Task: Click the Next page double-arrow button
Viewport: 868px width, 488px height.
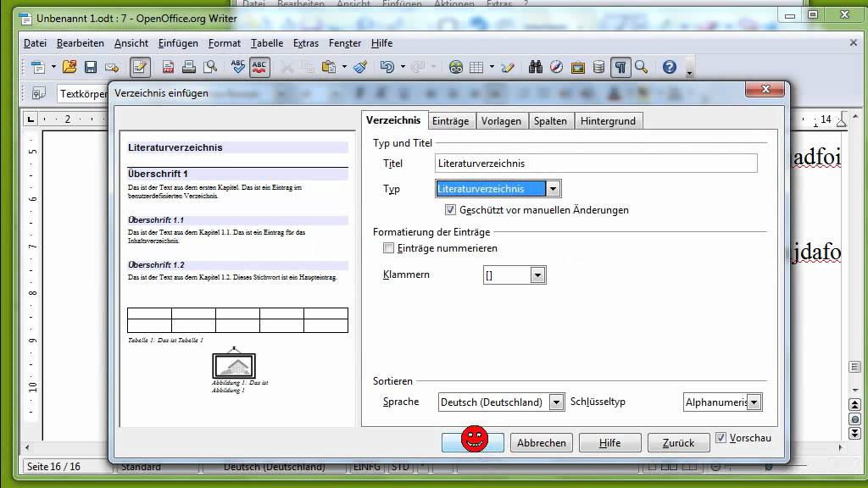Action: (x=854, y=433)
